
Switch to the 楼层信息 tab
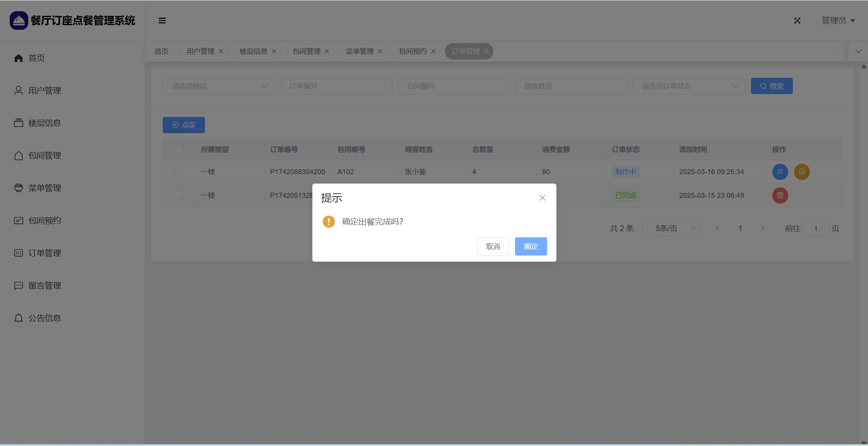tap(253, 51)
